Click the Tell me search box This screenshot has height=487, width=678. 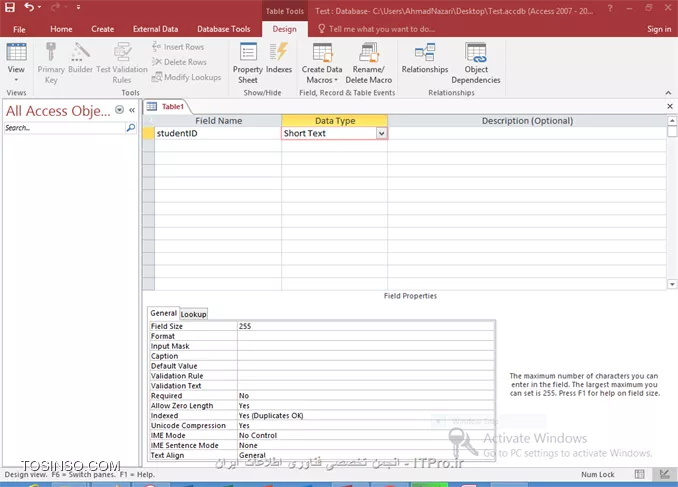pos(400,29)
